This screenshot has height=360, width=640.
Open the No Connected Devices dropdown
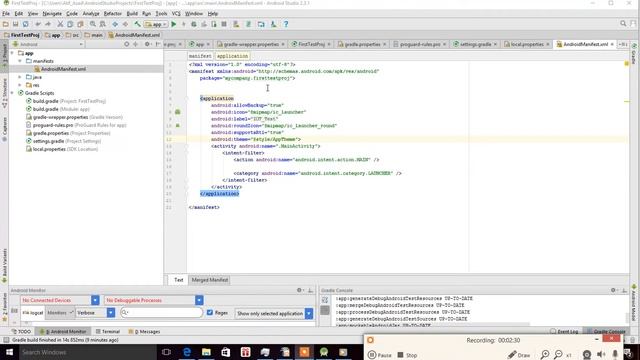[x=60, y=300]
